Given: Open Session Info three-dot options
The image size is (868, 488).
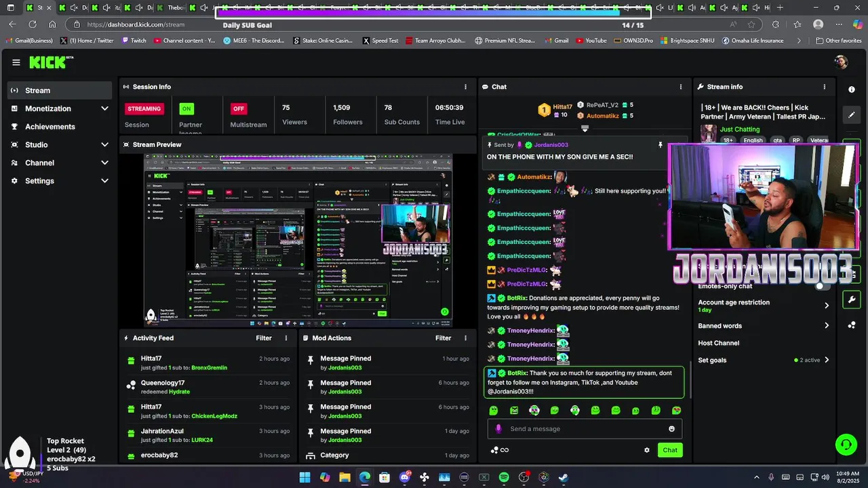Looking at the screenshot, I should coord(465,87).
